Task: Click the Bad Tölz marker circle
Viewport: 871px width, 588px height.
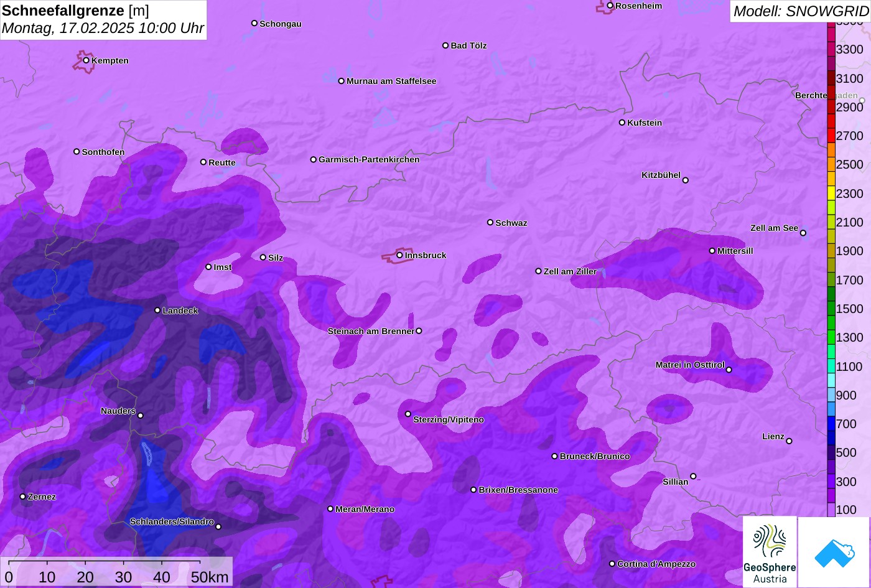Action: (445, 45)
